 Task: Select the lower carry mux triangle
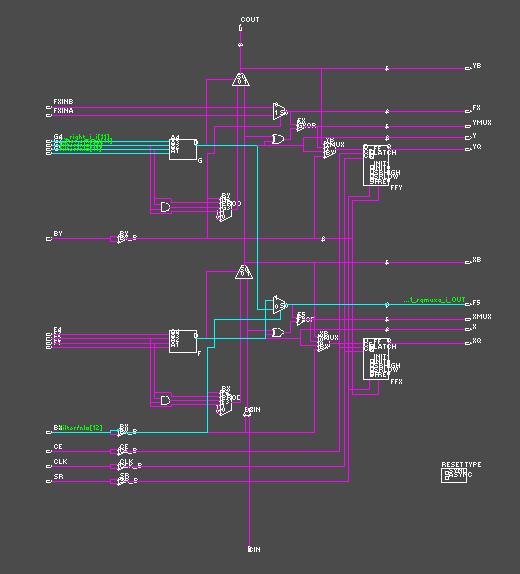pyautogui.click(x=244, y=272)
